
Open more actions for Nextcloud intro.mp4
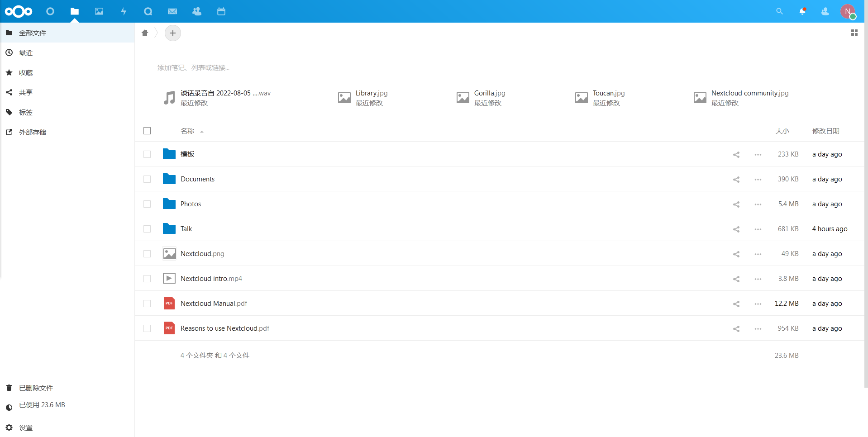point(758,279)
